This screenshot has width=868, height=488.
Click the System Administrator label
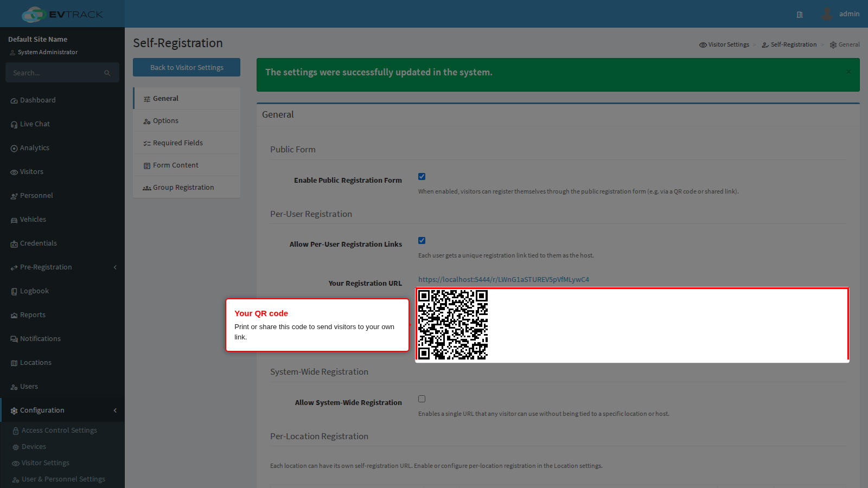click(x=48, y=53)
